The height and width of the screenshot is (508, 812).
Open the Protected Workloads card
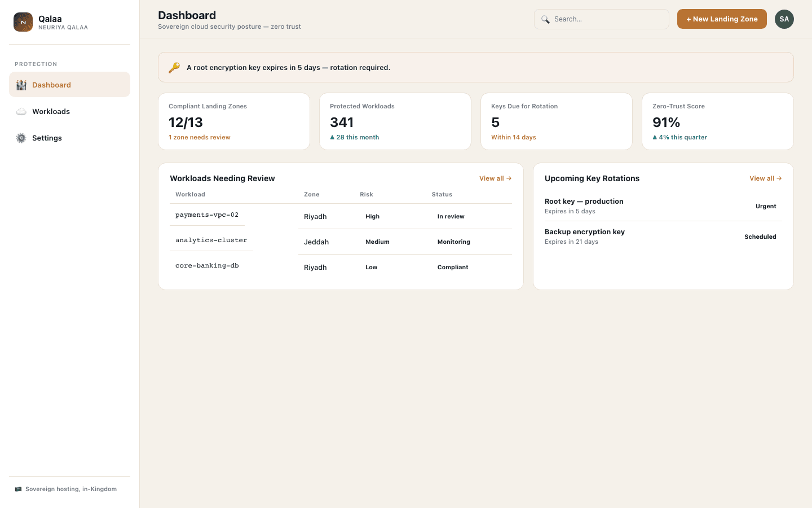(395, 121)
